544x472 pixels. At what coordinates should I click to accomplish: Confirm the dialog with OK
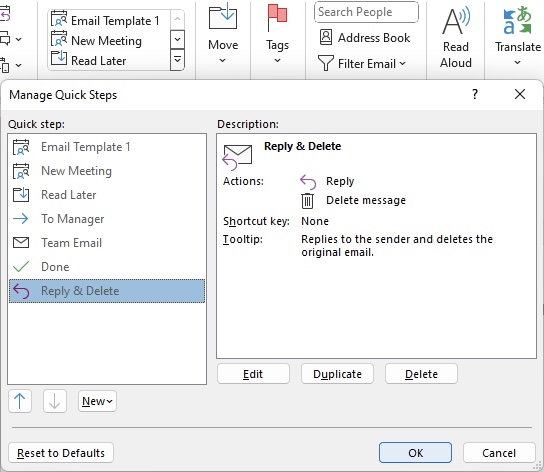pyautogui.click(x=415, y=453)
